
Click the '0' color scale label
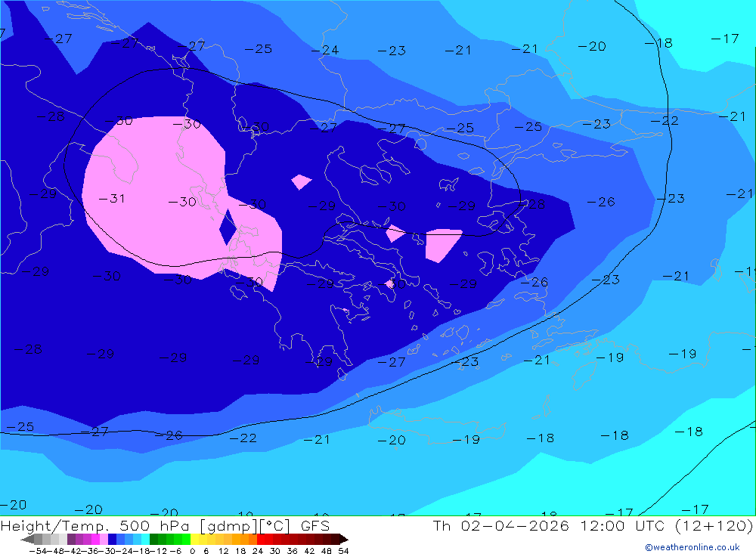(192, 551)
